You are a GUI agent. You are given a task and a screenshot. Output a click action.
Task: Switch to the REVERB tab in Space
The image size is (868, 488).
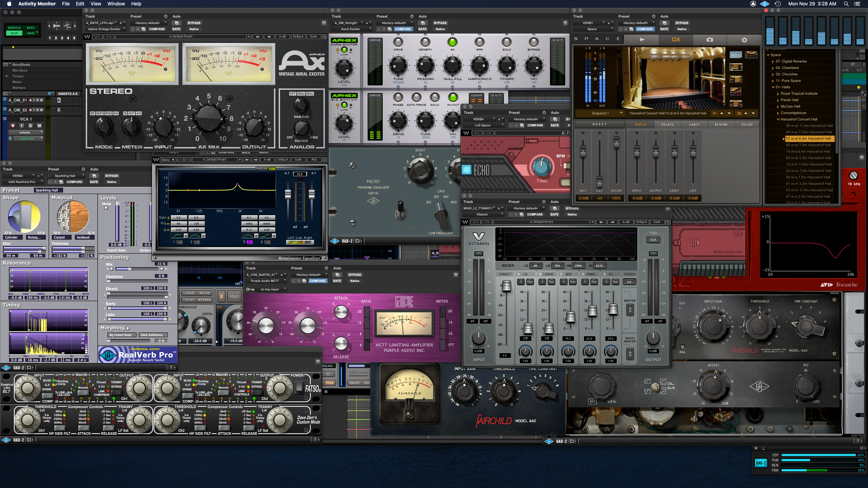(x=721, y=125)
